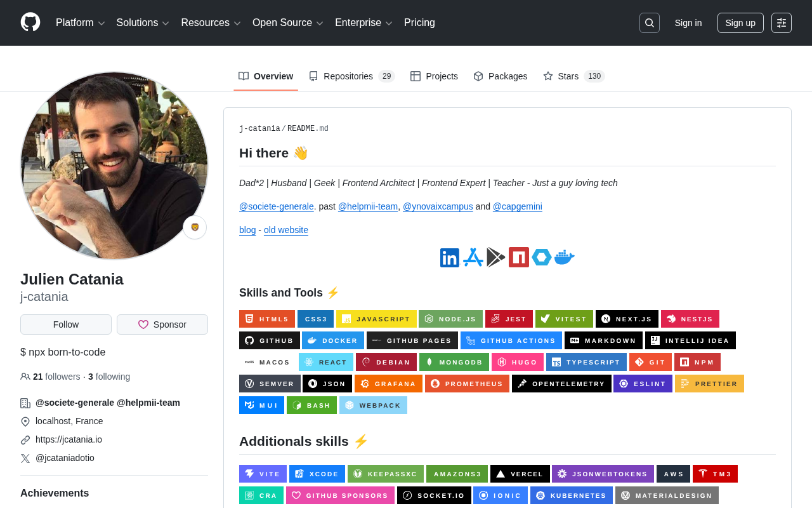This screenshot has height=508, width=812.
Task: Click the HTML5 skill badge
Action: pos(267,319)
